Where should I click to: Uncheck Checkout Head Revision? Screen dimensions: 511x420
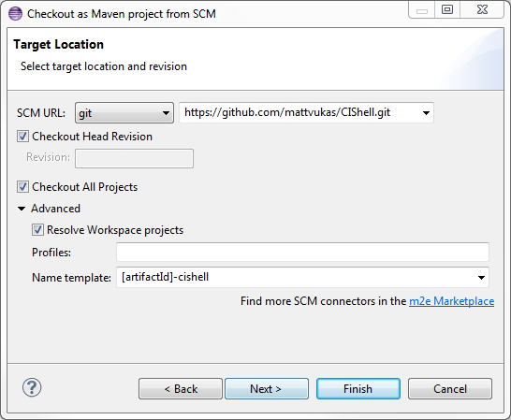click(22, 137)
